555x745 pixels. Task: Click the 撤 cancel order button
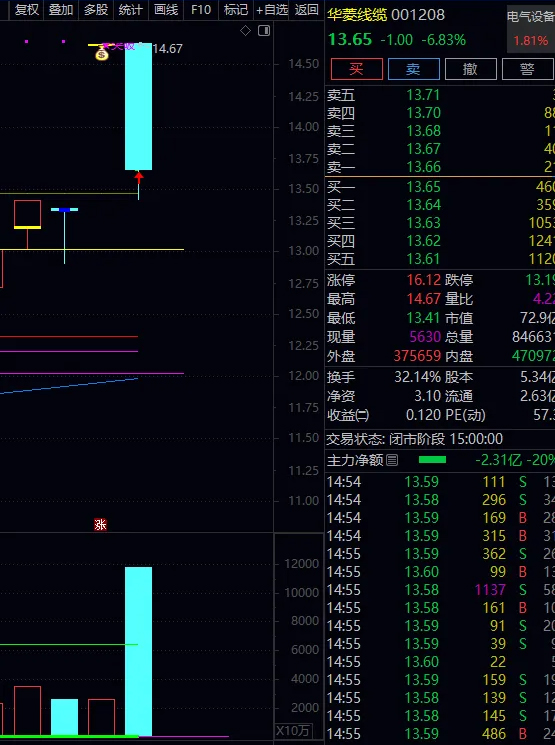471,69
